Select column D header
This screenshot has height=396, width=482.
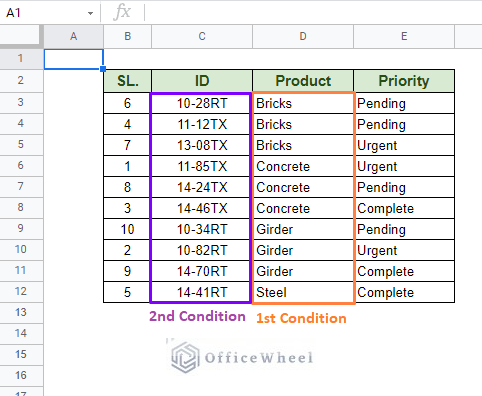303,36
